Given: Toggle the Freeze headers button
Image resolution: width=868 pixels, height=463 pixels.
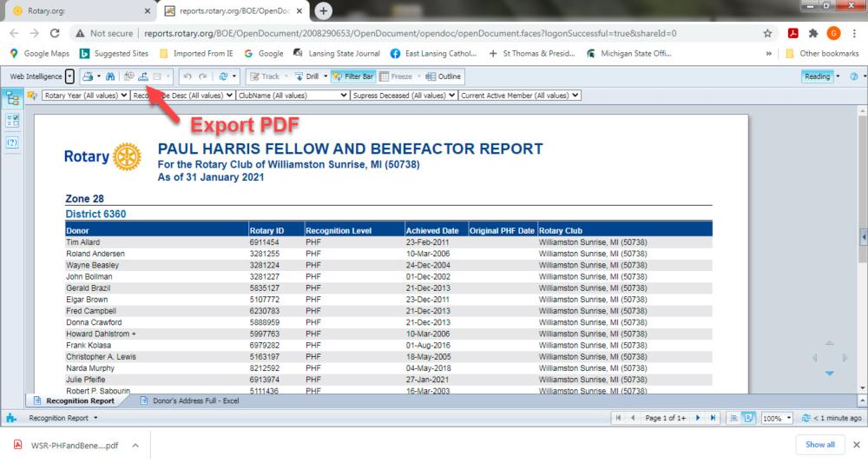Looking at the screenshot, I should point(397,76).
